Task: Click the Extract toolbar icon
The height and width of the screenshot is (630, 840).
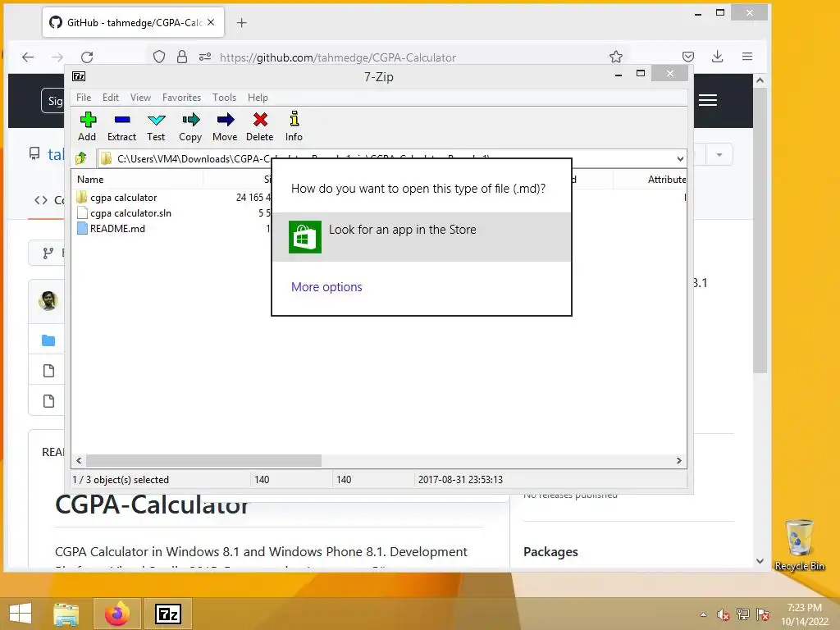Action: [x=121, y=126]
